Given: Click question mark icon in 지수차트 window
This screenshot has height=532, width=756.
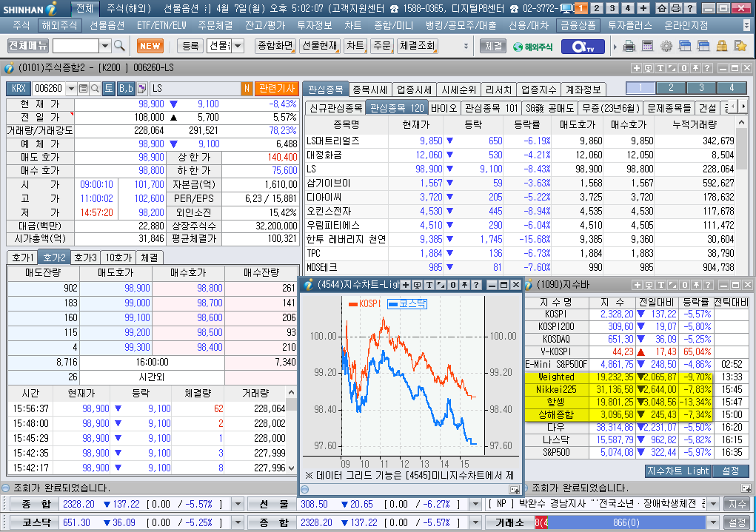Looking at the screenshot, I should point(476,285).
